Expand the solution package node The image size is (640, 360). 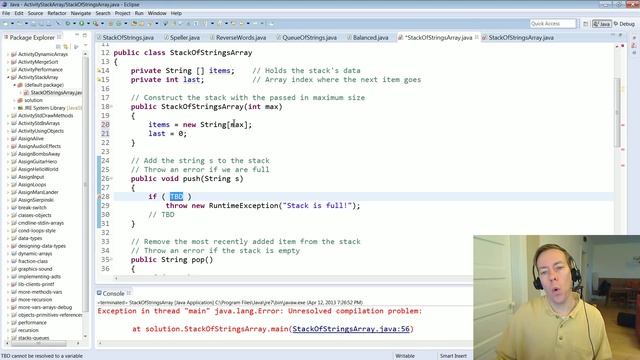pyautogui.click(x=15, y=100)
